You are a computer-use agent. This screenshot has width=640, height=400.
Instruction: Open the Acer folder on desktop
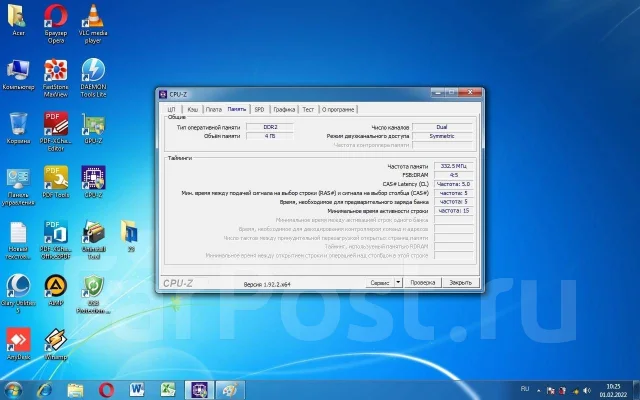[x=18, y=20]
